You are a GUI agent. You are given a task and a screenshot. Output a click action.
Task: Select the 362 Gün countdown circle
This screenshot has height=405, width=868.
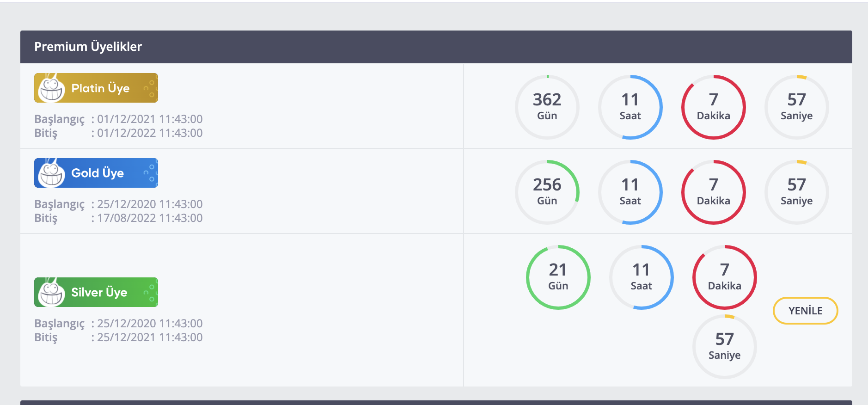[547, 107]
